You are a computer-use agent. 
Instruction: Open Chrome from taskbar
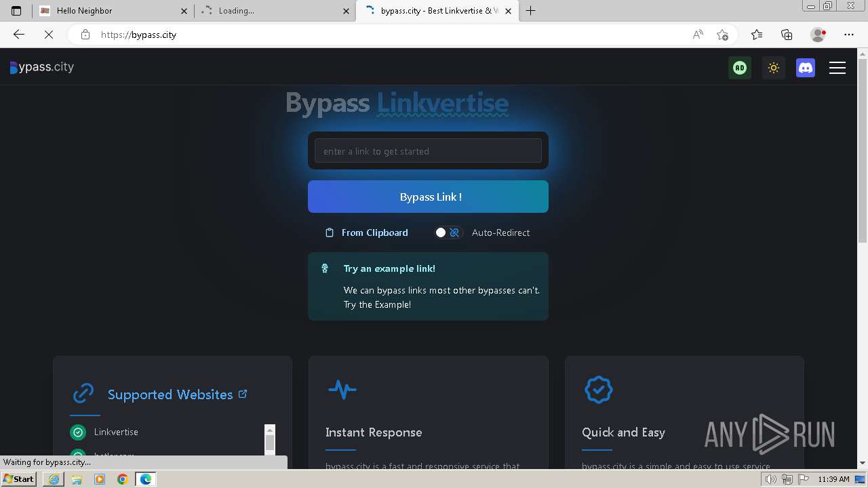(x=122, y=479)
